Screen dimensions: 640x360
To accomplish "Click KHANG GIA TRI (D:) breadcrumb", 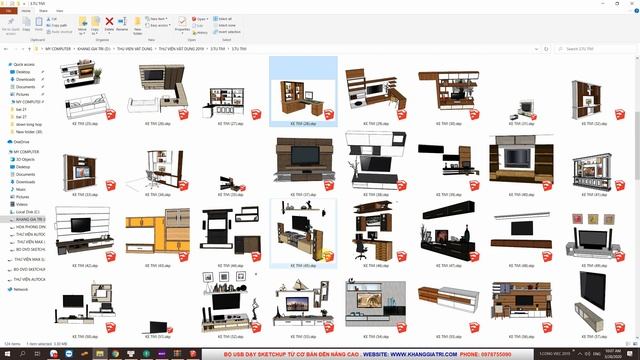I will [x=94, y=49].
